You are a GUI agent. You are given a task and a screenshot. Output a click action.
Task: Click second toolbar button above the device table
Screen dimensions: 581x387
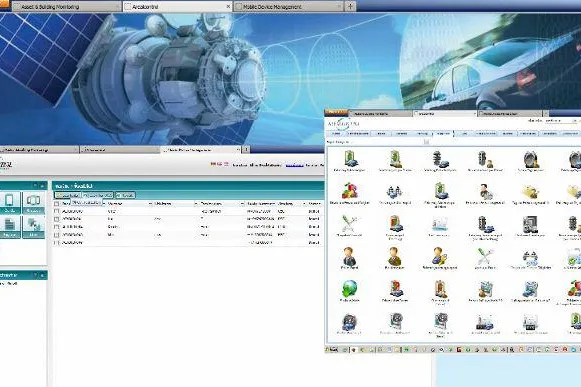tap(98, 195)
